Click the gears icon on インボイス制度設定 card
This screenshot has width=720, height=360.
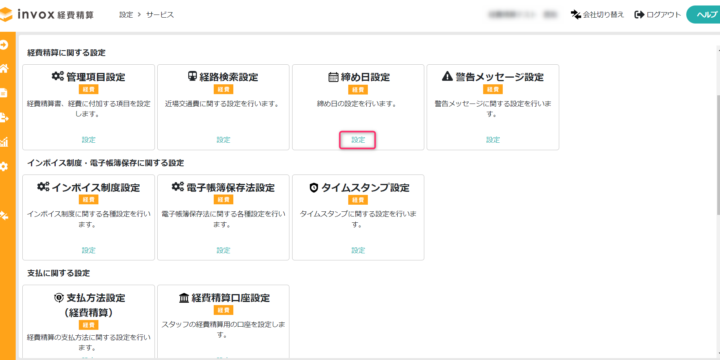[x=44, y=187]
